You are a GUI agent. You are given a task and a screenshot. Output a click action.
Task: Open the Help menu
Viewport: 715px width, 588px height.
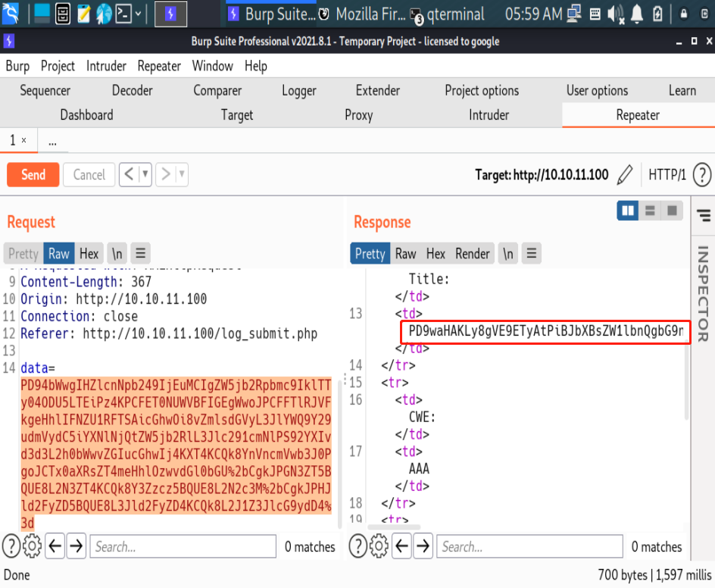click(x=256, y=66)
